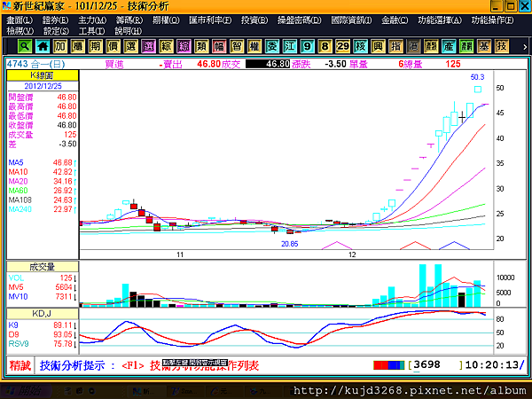Viewport: 532px width, 399px height.
Task: Open the 期權(O) menu
Action: [x=166, y=20]
